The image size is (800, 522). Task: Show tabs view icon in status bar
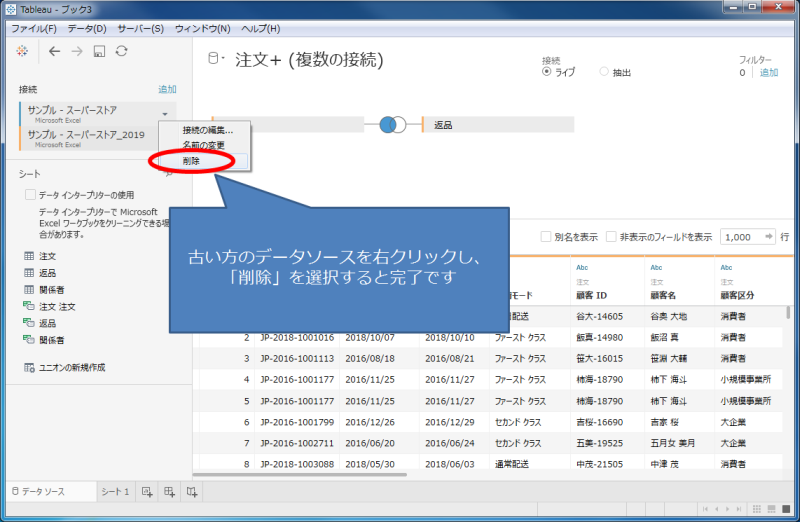click(786, 509)
